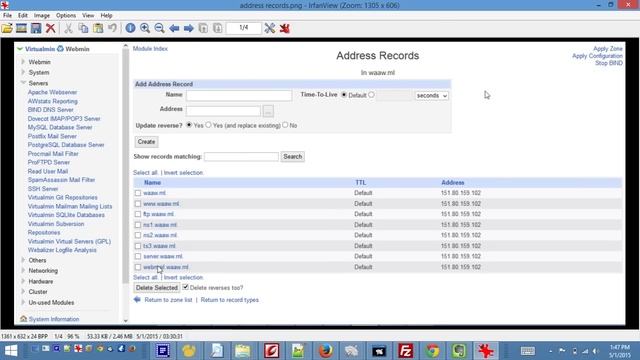Viewport: 640px width, 360px height.
Task: Show image information with the blue info icon
Action: (130, 28)
